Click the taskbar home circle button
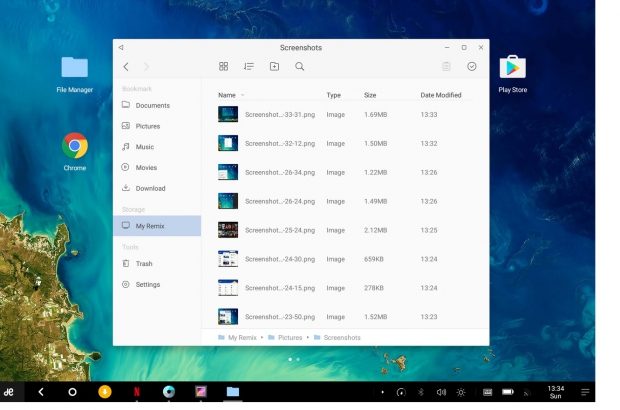 pos(72,392)
